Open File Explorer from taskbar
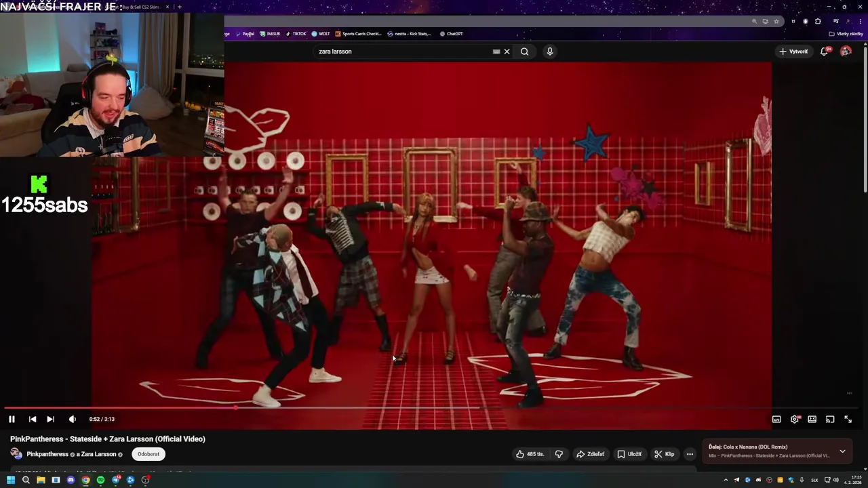This screenshot has height=488, width=868. pyautogui.click(x=41, y=480)
